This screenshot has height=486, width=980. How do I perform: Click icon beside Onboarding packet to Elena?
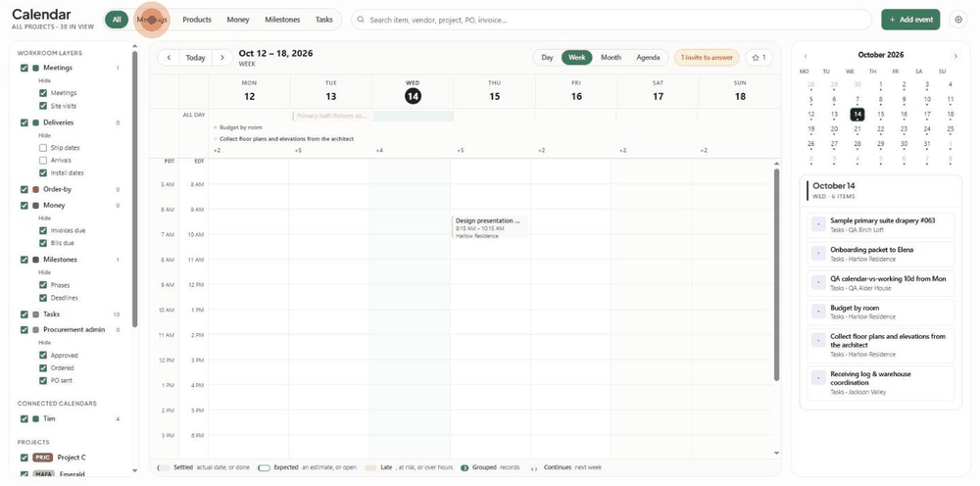point(818,253)
